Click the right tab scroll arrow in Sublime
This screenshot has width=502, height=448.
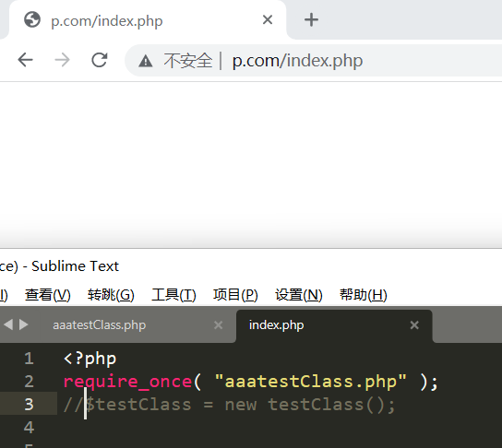[x=23, y=324]
